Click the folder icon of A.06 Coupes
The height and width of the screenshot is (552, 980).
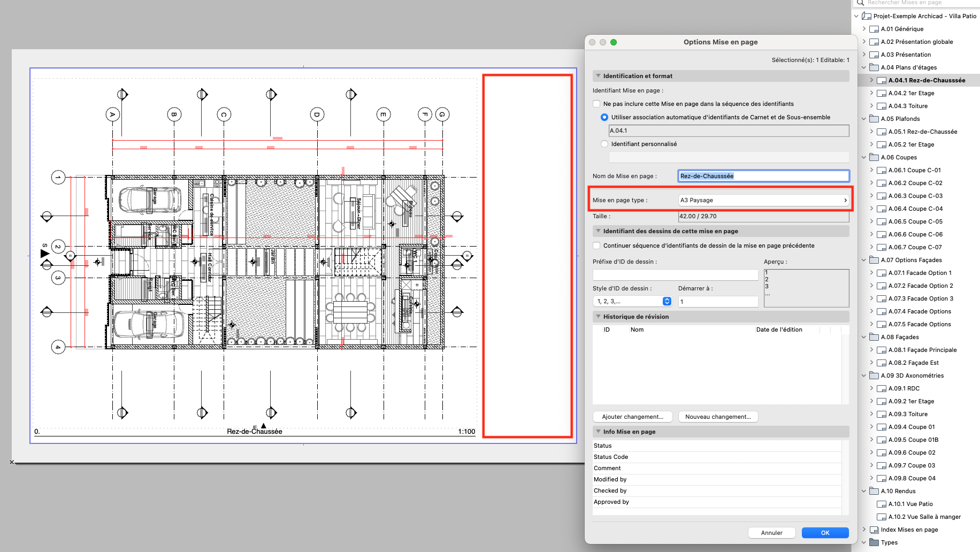pyautogui.click(x=874, y=157)
